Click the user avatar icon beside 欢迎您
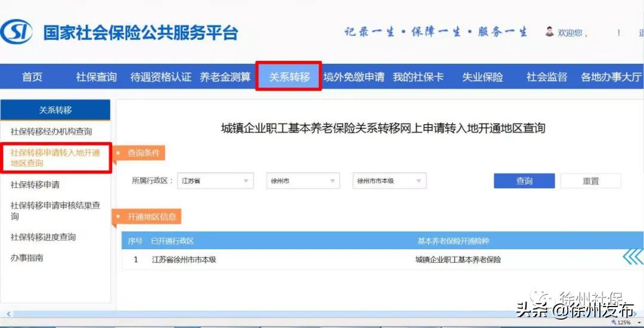The width and height of the screenshot is (644, 328). [550, 32]
